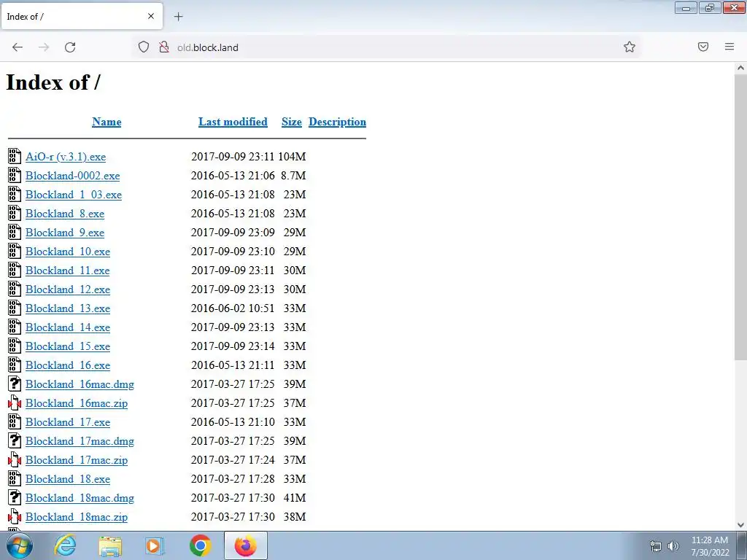747x560 pixels.
Task: Download the Blockland_15.exe file
Action: [x=68, y=346]
